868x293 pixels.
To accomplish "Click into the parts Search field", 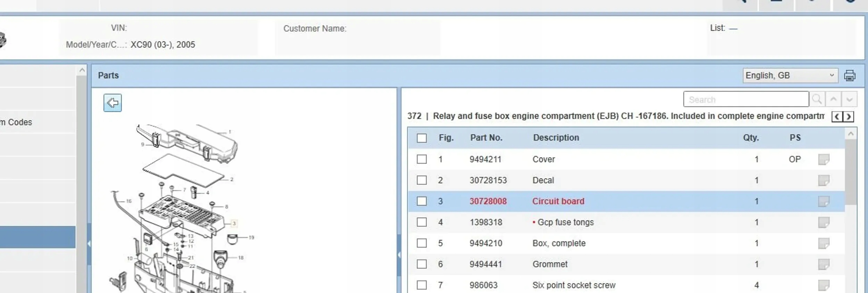I will pos(745,100).
